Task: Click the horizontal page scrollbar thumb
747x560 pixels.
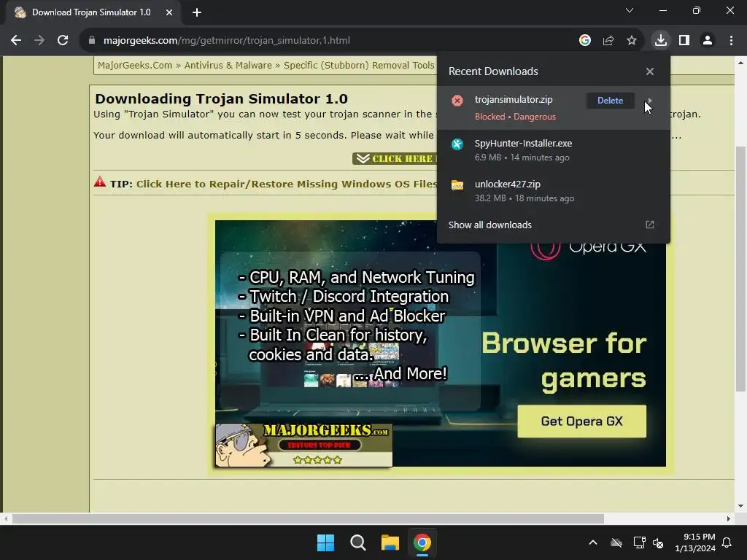Action: click(308, 518)
